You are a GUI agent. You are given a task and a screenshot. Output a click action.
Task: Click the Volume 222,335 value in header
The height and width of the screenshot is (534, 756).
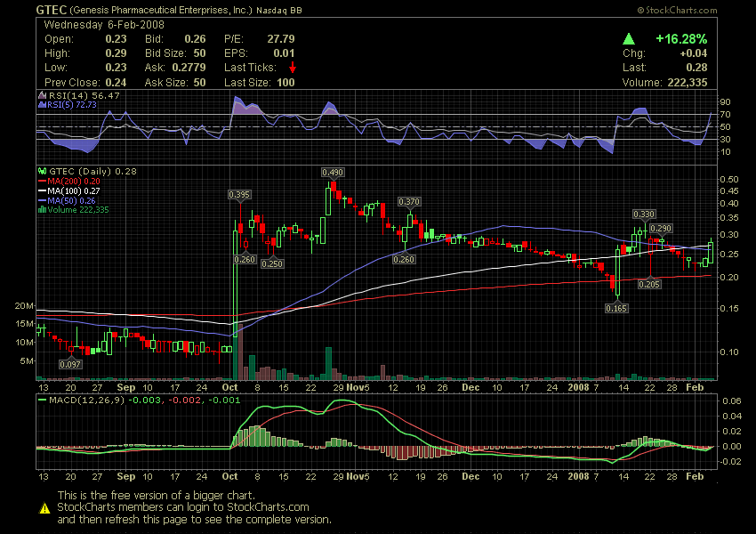(688, 83)
